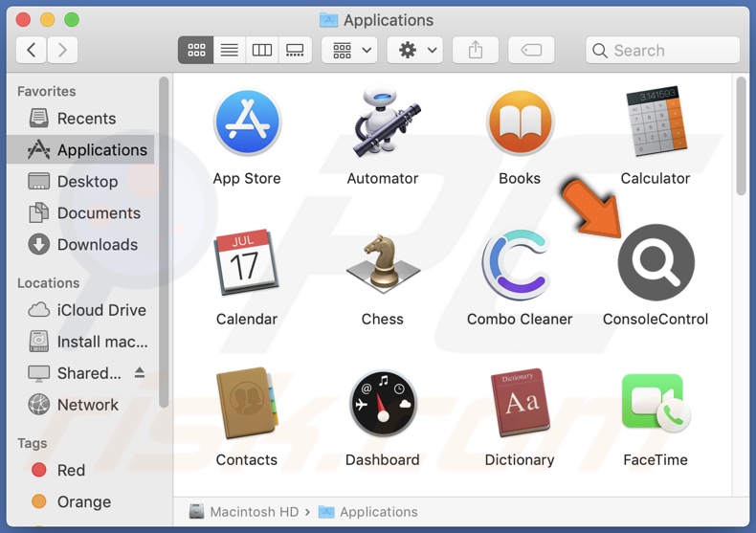Open the gear action menu dropdown

tap(415, 50)
